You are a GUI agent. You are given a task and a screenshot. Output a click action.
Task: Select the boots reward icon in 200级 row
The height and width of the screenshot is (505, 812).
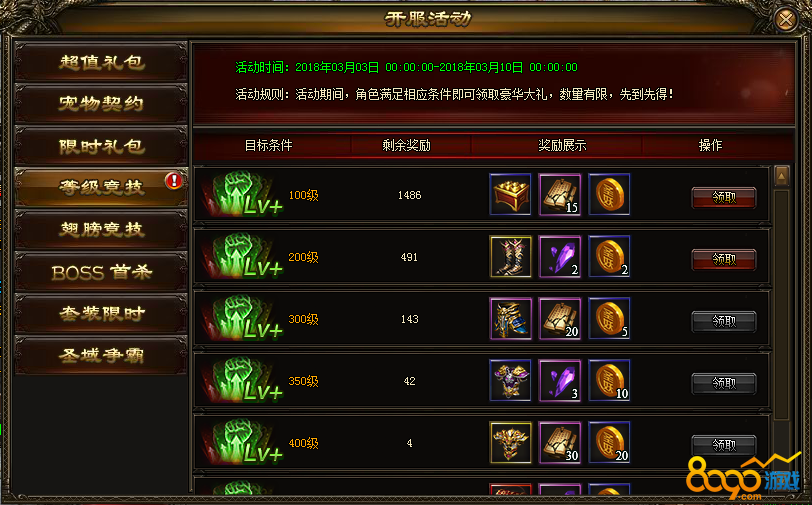510,256
